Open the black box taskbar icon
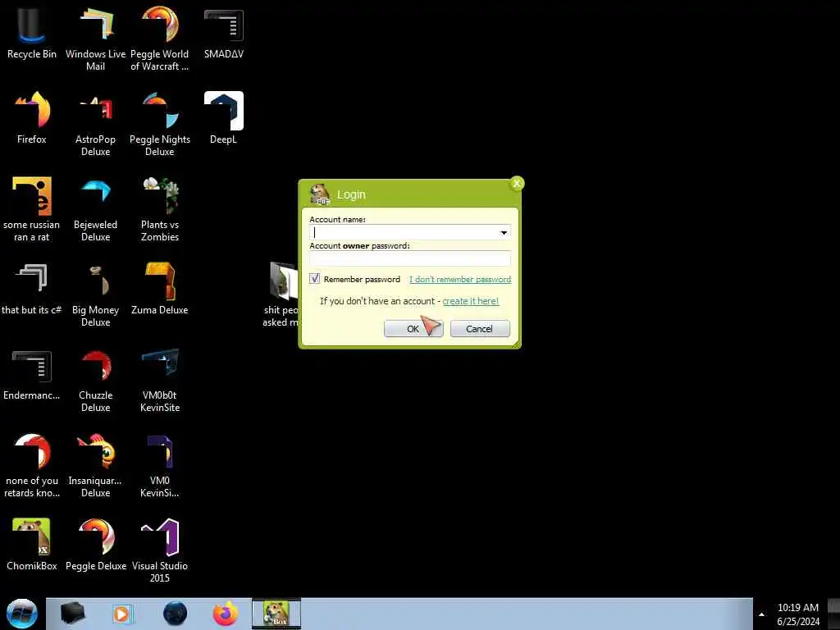Image resolution: width=840 pixels, height=630 pixels. [73, 614]
